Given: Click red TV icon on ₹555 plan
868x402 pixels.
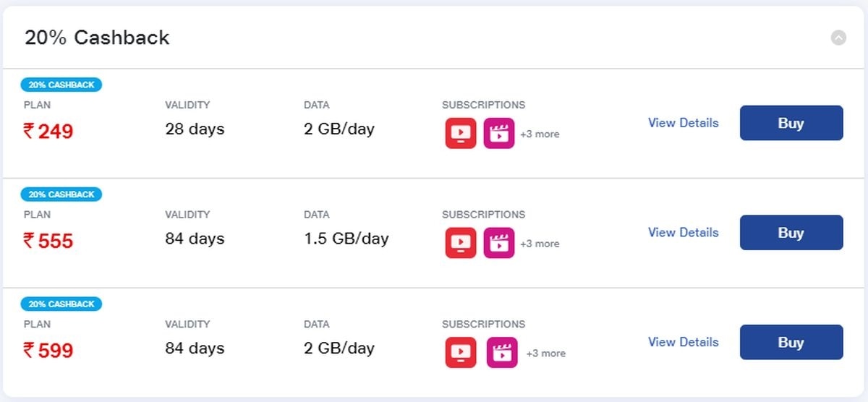Looking at the screenshot, I should [461, 243].
